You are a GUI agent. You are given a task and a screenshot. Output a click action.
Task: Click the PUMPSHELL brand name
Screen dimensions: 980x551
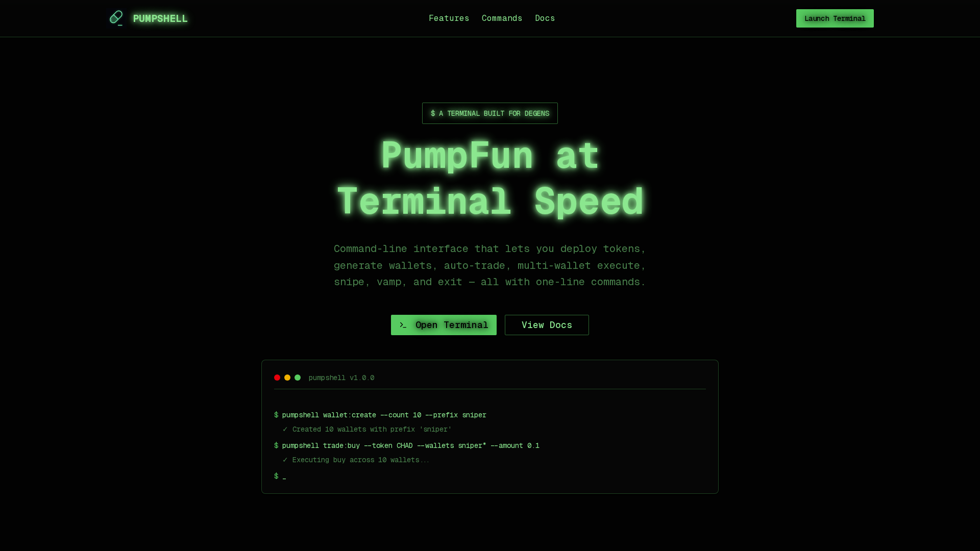coord(160,19)
